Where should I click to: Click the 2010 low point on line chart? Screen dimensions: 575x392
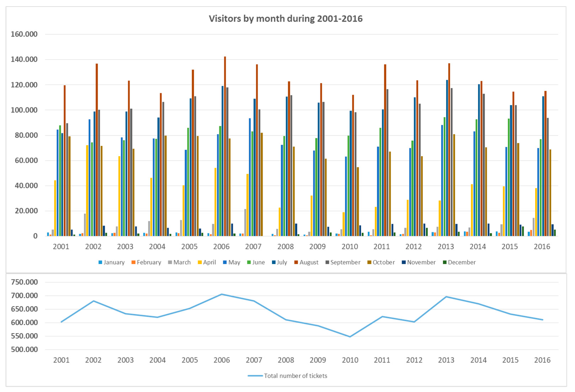350,336
